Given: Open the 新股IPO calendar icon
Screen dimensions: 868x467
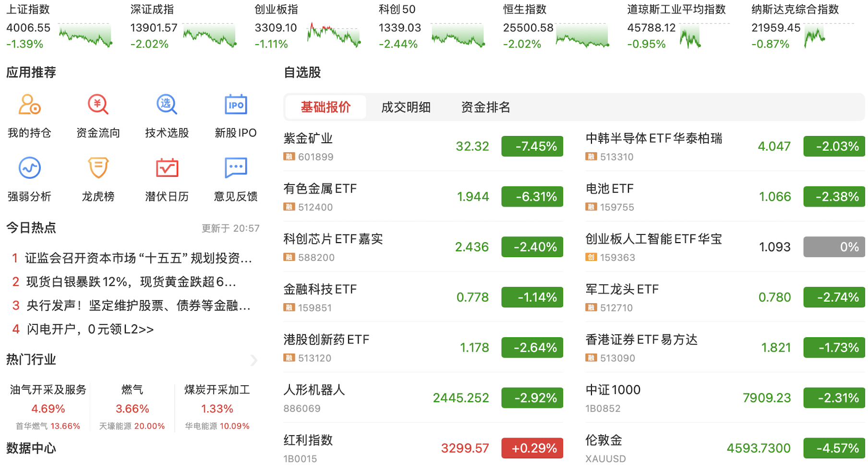Looking at the screenshot, I should click(x=236, y=105).
